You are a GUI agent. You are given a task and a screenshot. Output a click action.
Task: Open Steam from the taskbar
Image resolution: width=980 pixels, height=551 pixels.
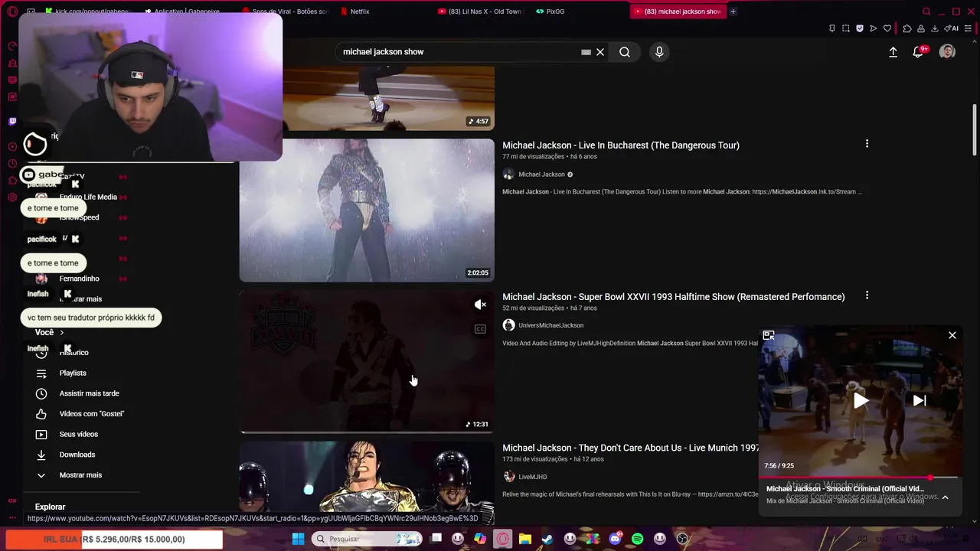[547, 539]
